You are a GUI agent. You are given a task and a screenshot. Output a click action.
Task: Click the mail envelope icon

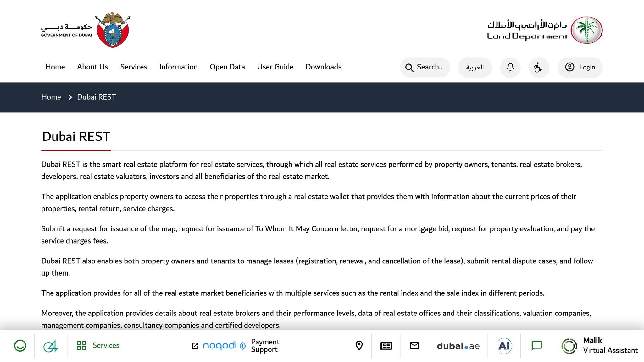click(x=414, y=346)
